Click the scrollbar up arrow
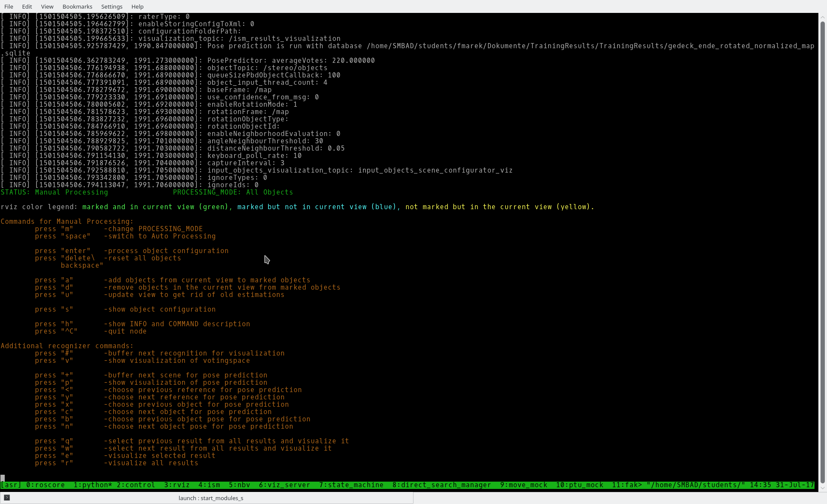 (x=822, y=17)
